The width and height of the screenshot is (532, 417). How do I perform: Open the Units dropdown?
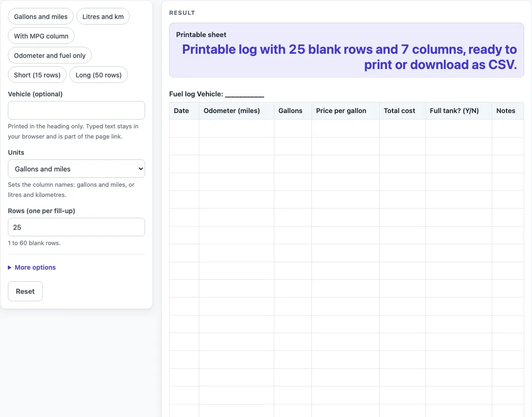76,169
